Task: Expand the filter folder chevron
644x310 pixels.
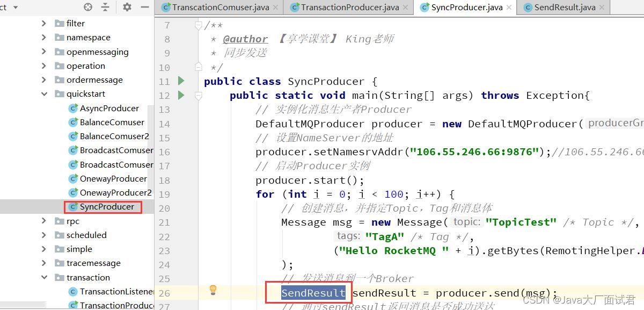Action: tap(44, 23)
